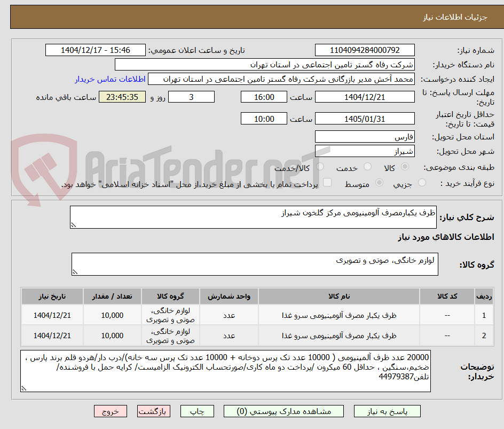504x429 pixels.
Task: Click the response deadline date 1404/12/21 field
Action: click(x=365, y=97)
